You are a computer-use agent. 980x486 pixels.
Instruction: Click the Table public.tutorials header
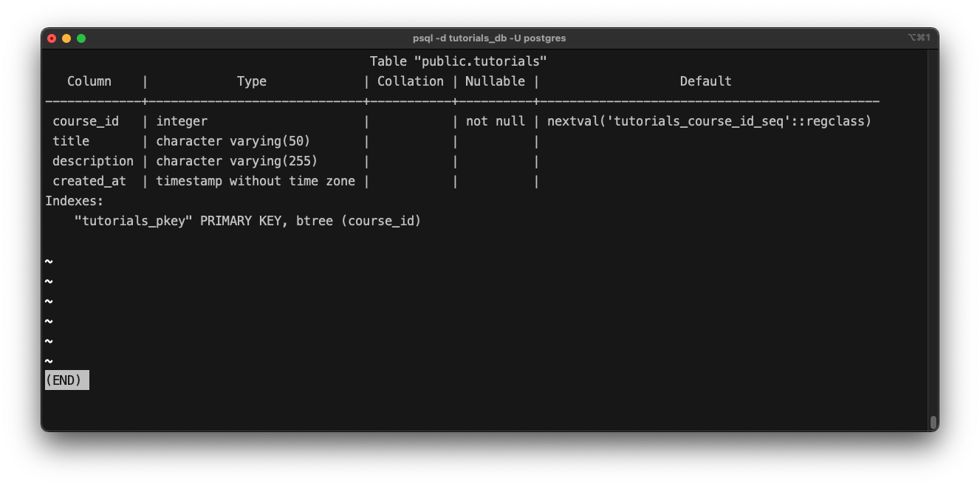pos(459,61)
